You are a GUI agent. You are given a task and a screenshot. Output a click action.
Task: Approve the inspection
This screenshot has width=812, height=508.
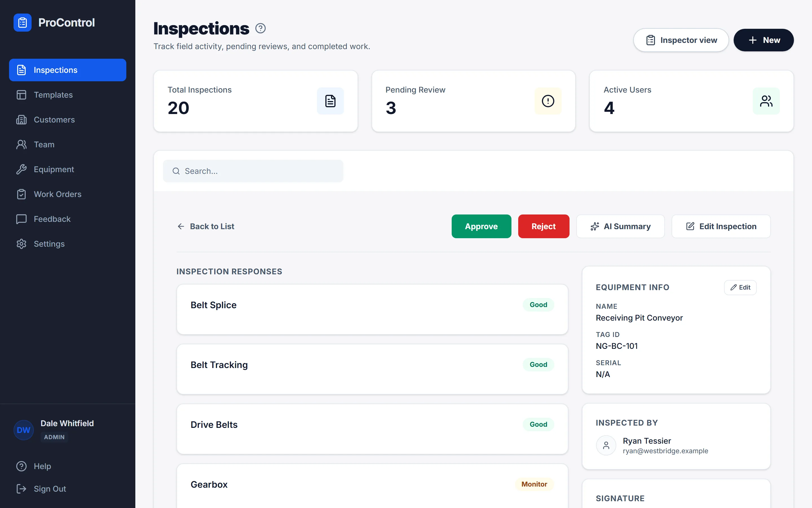481,226
